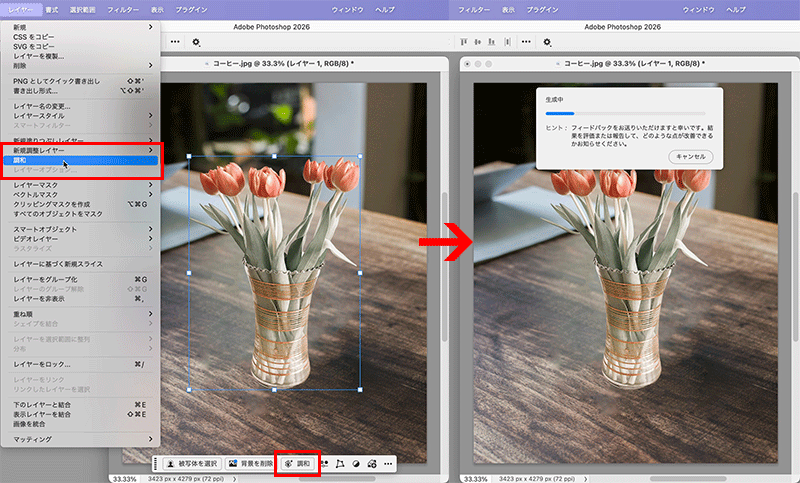Click the three-dot overflow icon in left options bar

pos(176,42)
